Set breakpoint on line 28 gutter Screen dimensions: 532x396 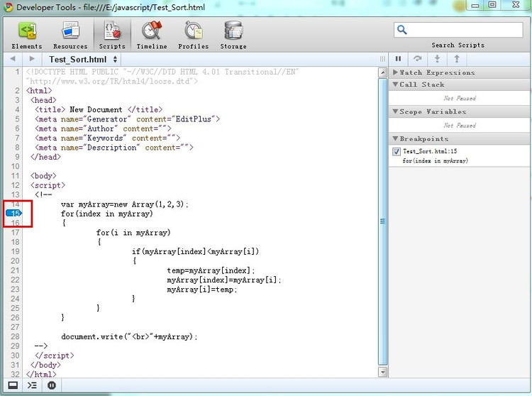(x=15, y=336)
